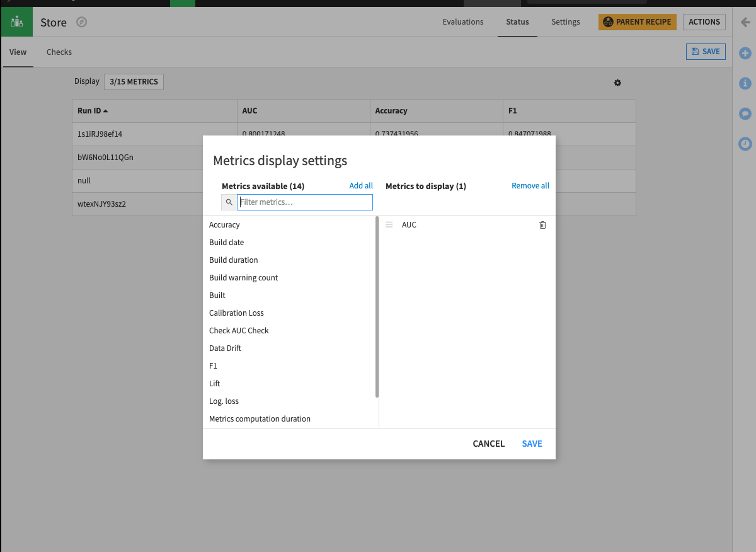Click the top-right SAVE button
The image size is (756, 552).
coord(706,52)
